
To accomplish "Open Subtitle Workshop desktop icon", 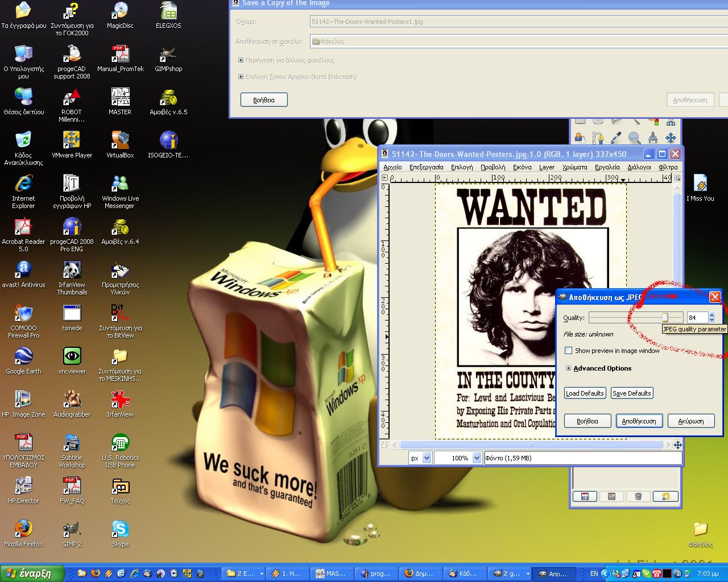I will (x=72, y=451).
